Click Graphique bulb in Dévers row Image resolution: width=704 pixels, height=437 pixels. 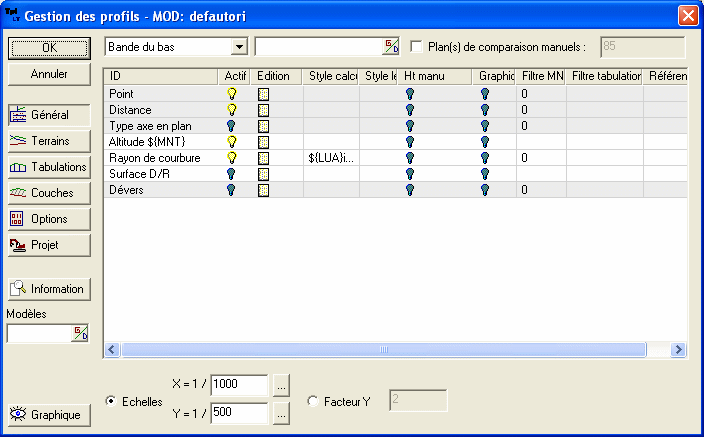tap(485, 190)
